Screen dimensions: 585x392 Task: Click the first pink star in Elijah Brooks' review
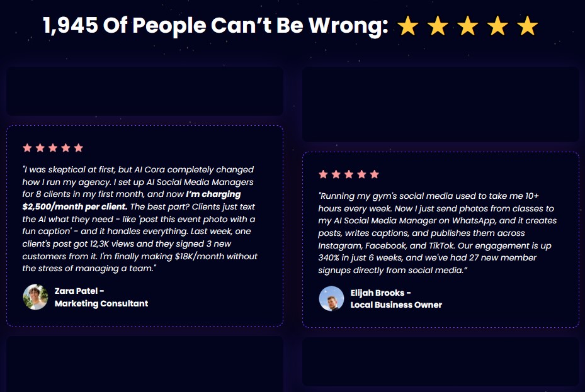(323, 174)
